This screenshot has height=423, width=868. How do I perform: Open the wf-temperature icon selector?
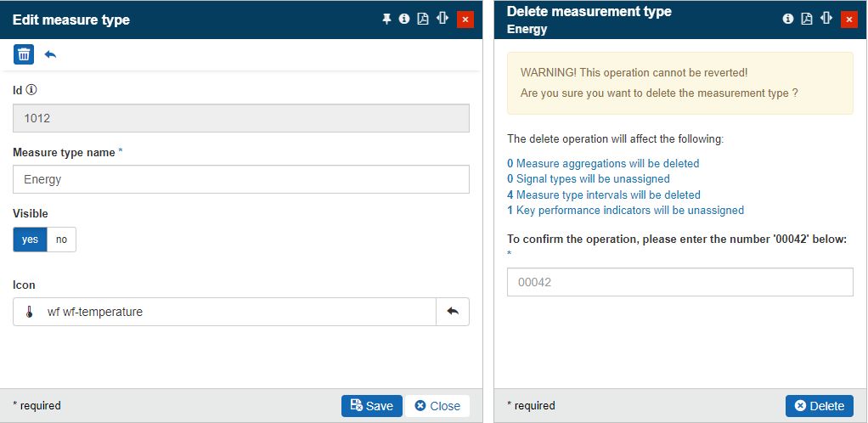(225, 312)
